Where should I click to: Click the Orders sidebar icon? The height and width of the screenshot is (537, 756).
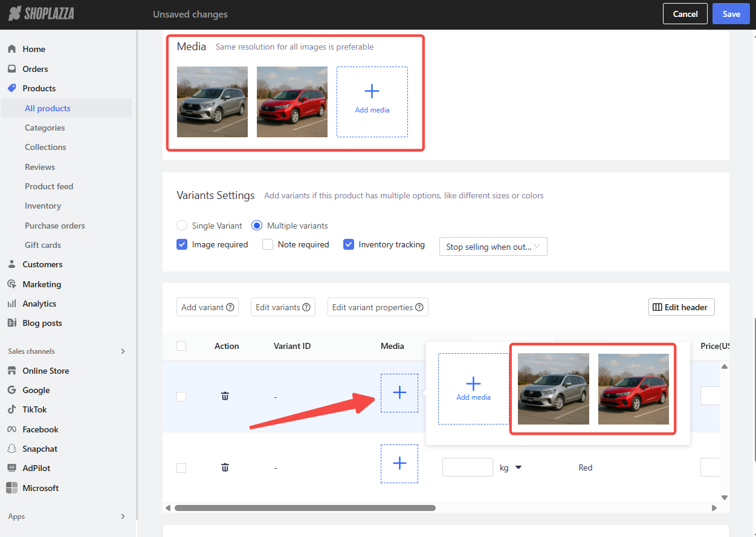[11, 69]
